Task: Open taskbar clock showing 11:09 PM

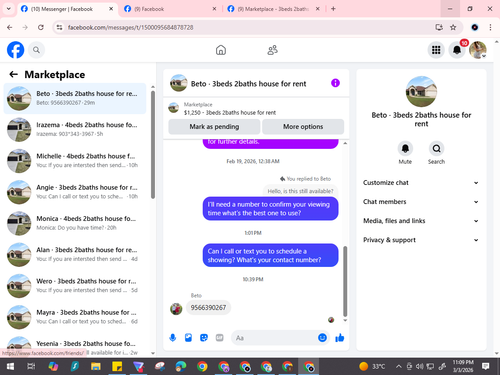Action: [463, 366]
